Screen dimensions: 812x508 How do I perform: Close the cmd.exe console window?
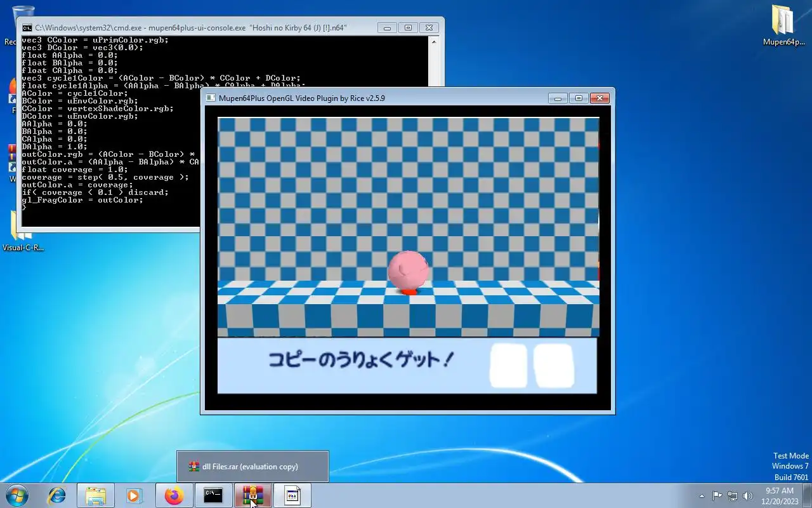pos(428,28)
